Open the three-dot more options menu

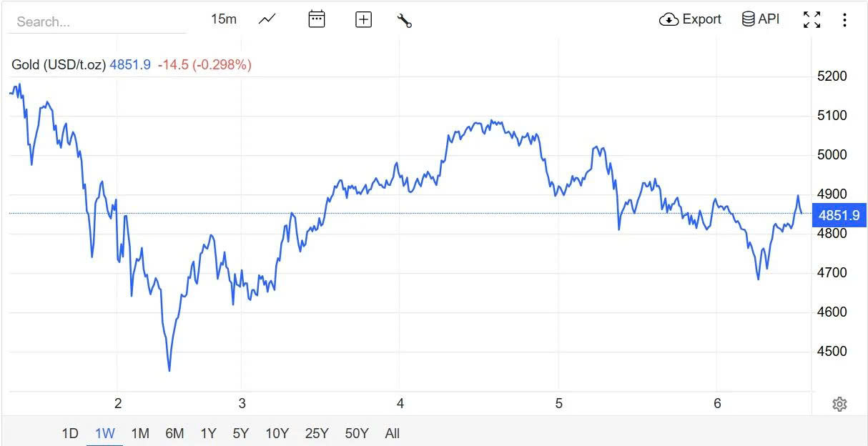click(x=844, y=19)
